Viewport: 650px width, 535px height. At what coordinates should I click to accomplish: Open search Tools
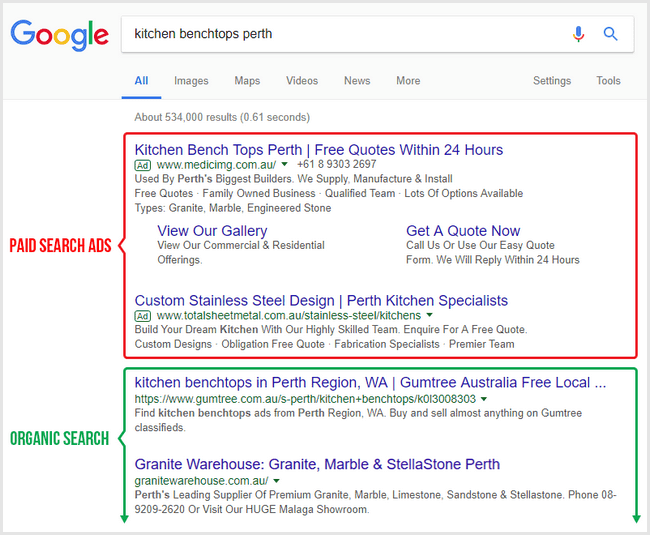point(608,81)
